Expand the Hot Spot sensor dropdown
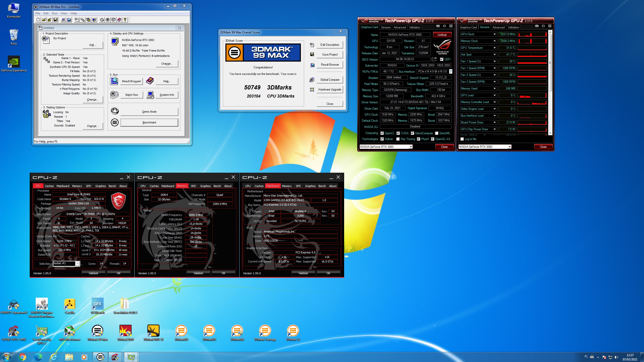Viewport: 644px width, 362px height. click(495, 55)
